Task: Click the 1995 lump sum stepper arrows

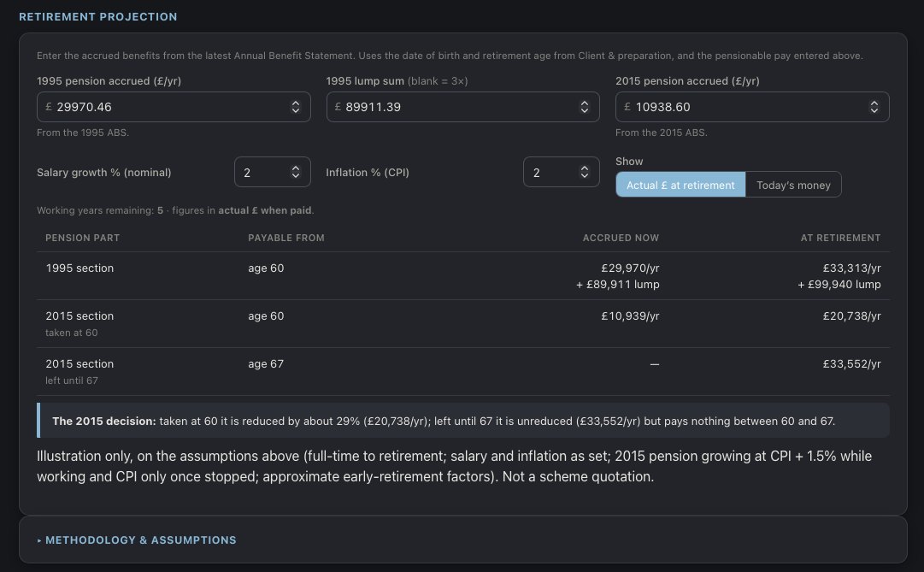Action: click(x=584, y=107)
